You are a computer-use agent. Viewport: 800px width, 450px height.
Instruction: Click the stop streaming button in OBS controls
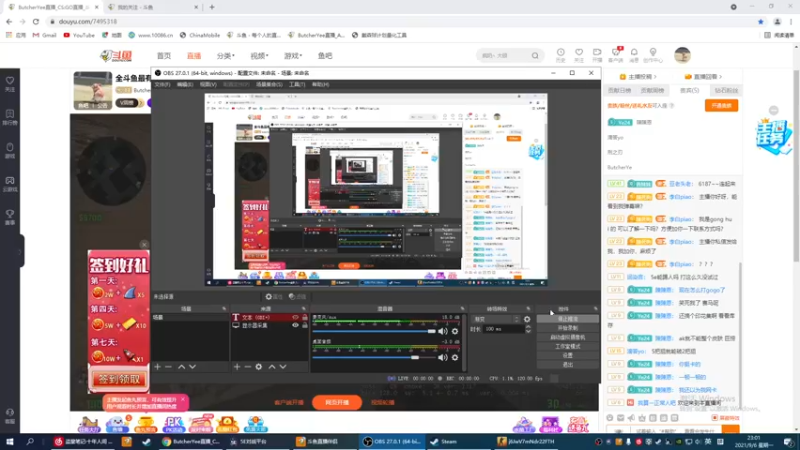point(568,319)
